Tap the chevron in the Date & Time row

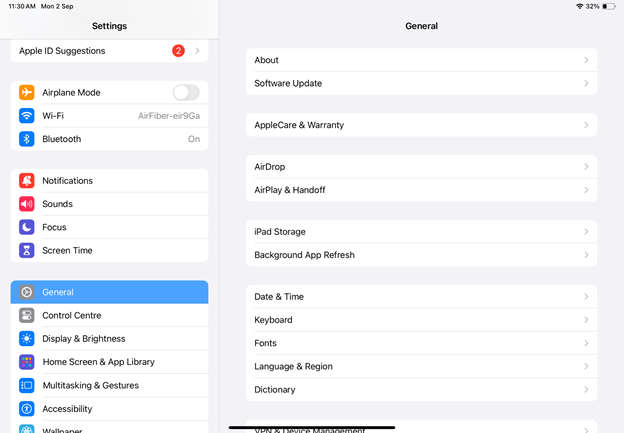pos(586,296)
